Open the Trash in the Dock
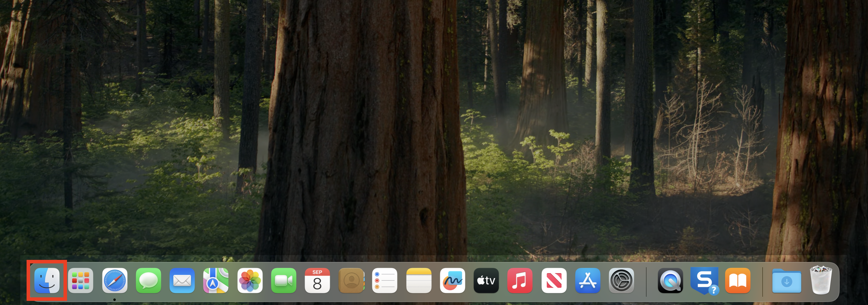Screen dimensions: 868x305 pyautogui.click(x=821, y=280)
